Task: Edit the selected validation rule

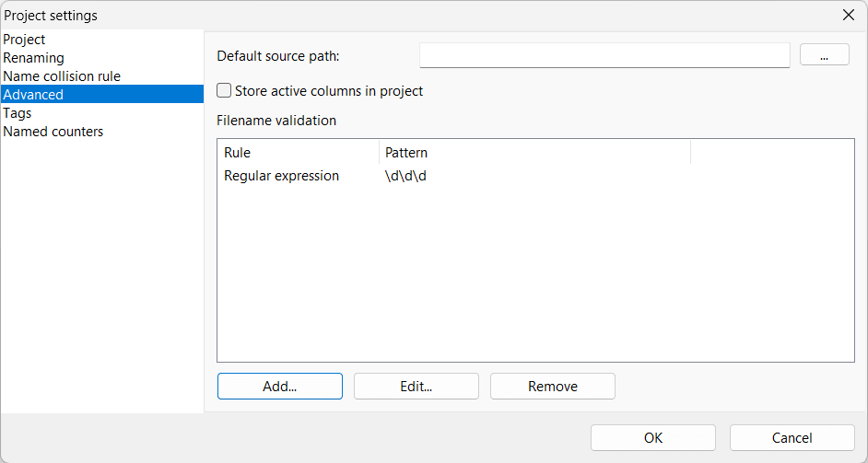Action: 416,386
